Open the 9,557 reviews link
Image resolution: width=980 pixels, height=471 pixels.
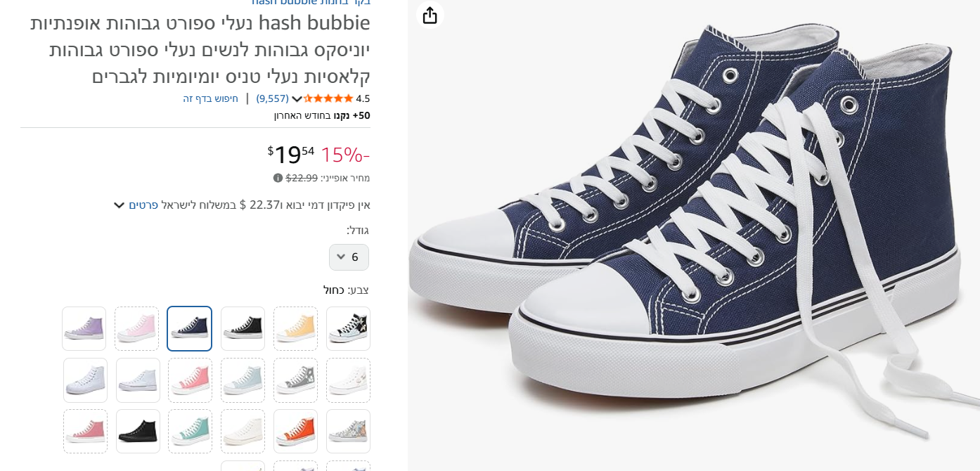pos(272,98)
